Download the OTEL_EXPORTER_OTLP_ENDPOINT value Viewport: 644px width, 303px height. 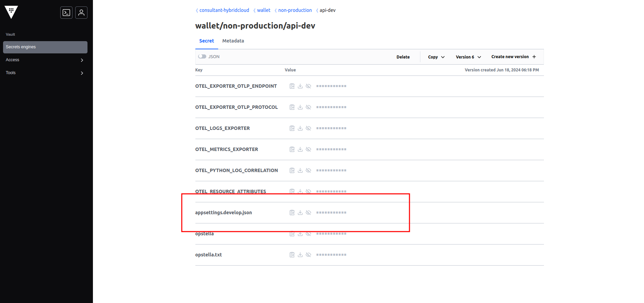[x=300, y=86]
